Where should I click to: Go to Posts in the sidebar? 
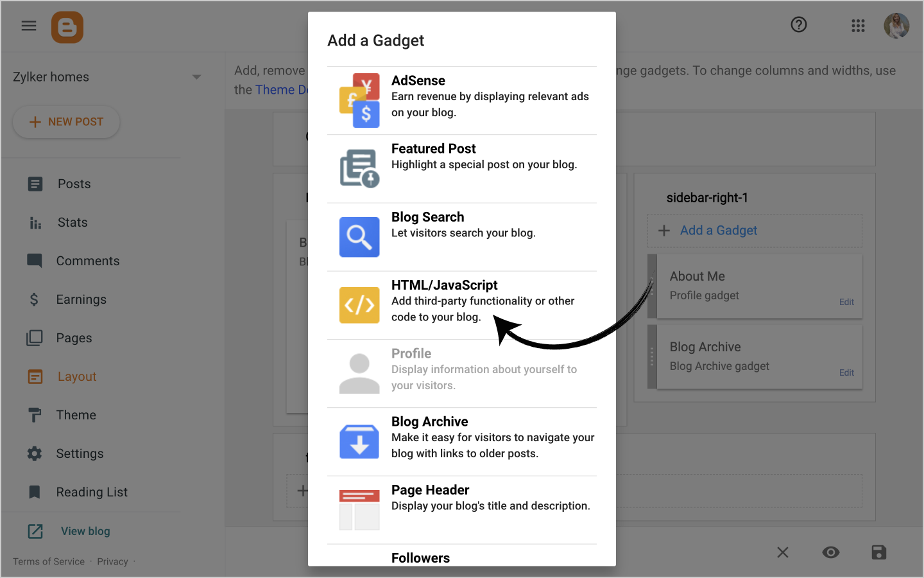[74, 184]
